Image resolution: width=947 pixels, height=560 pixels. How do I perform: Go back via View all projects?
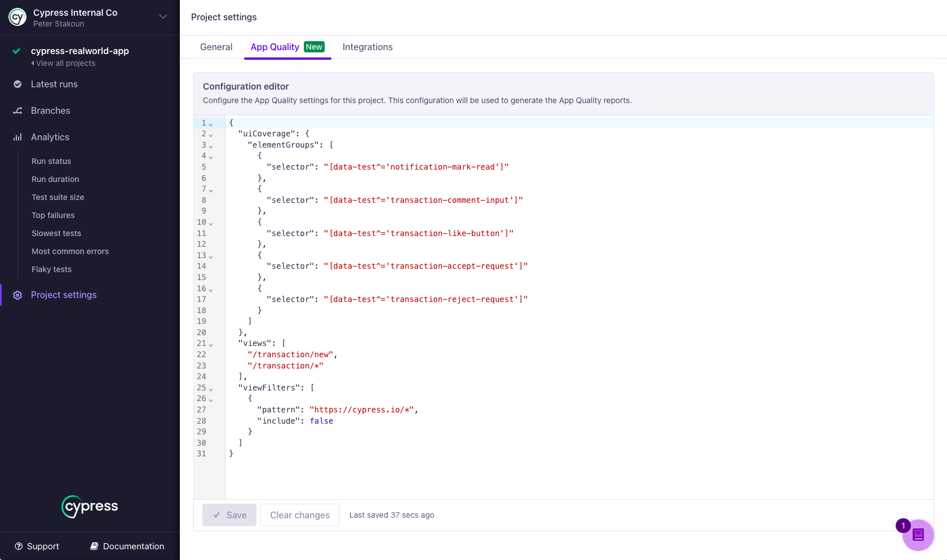63,63
